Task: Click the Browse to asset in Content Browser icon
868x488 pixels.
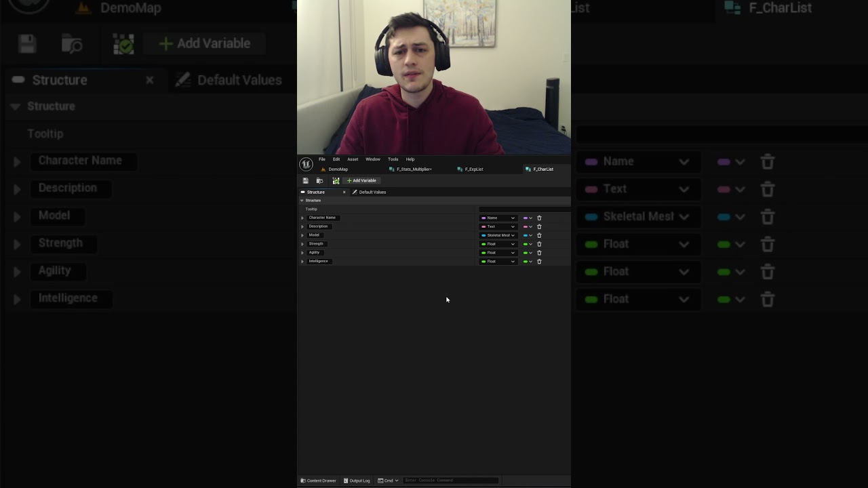Action: (320, 181)
